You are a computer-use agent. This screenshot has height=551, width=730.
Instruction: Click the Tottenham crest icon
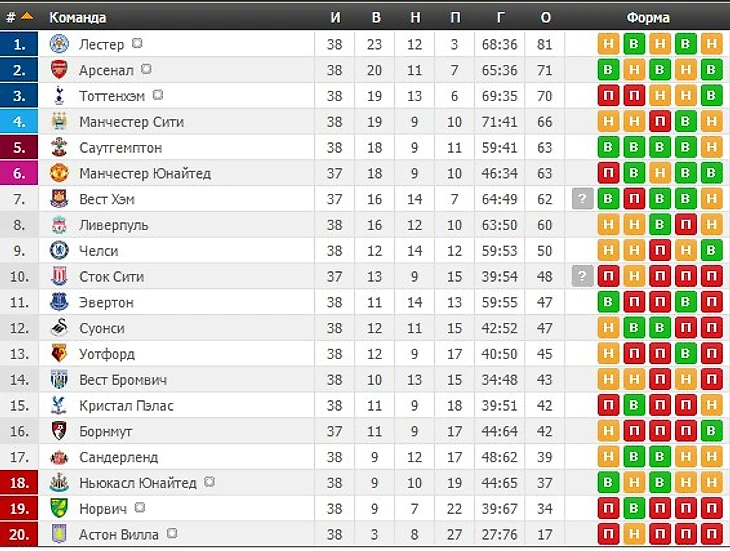(59, 96)
